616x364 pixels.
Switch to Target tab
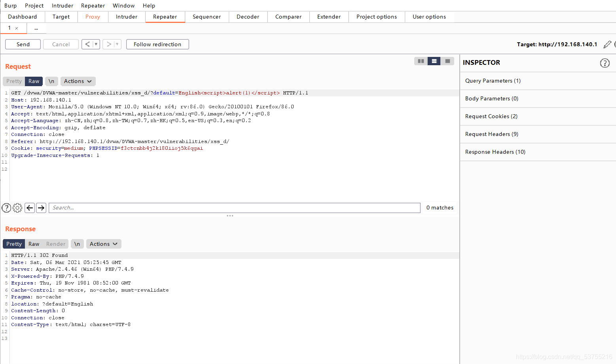(61, 17)
